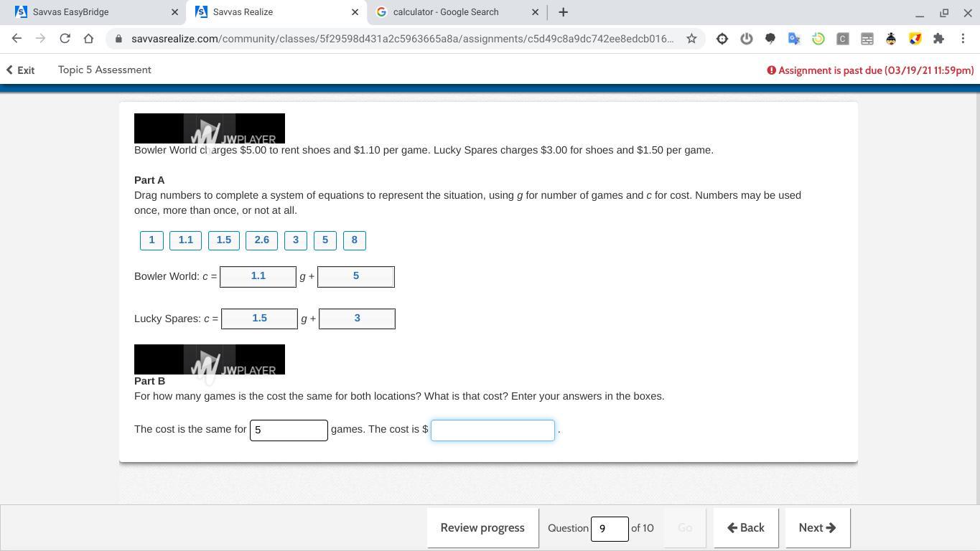Click the 'Part B' heading
Image resolution: width=980 pixels, height=551 pixels.
click(149, 381)
